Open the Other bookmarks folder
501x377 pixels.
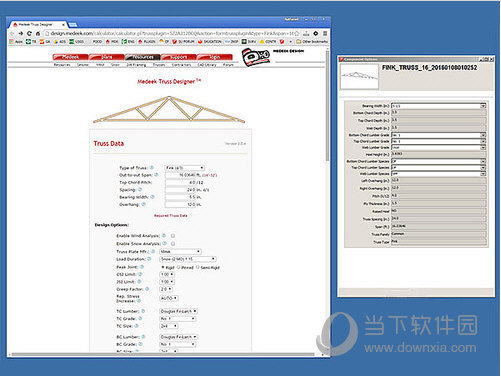(312, 42)
